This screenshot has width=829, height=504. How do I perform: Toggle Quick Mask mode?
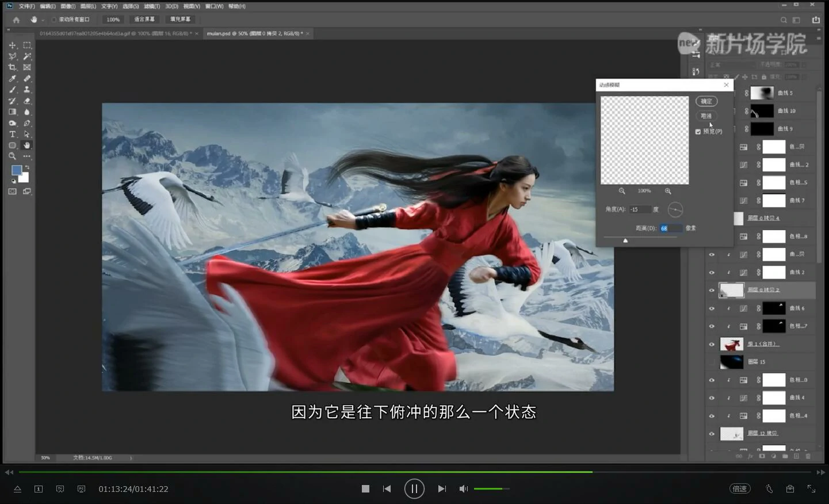[x=12, y=192]
